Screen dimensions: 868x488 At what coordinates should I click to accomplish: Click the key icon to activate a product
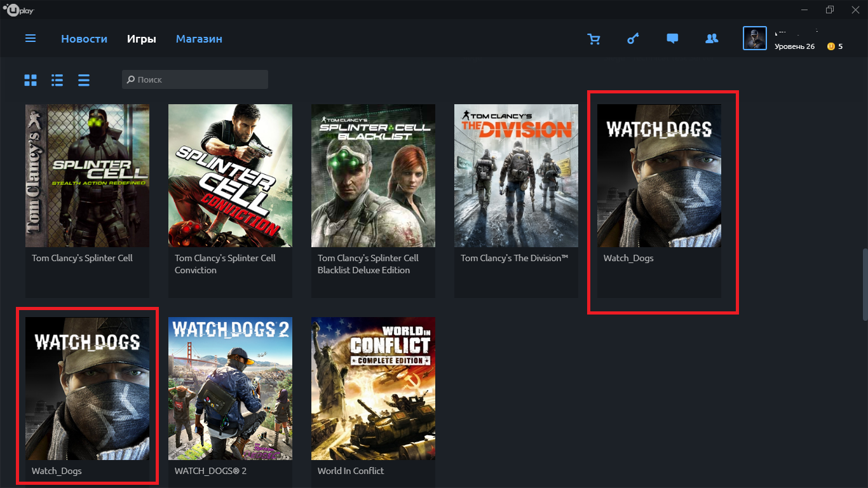click(x=633, y=39)
